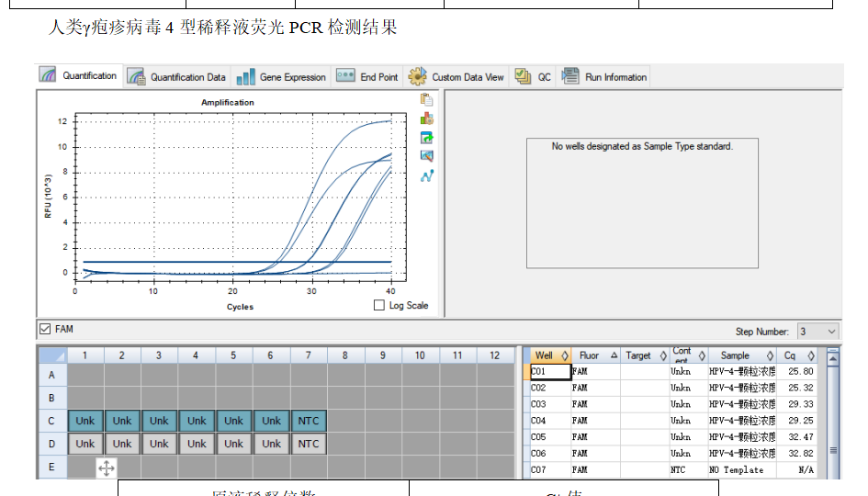Open the End Point tab
Image resolution: width=868 pixels, height=496 pixels.
pos(367,77)
